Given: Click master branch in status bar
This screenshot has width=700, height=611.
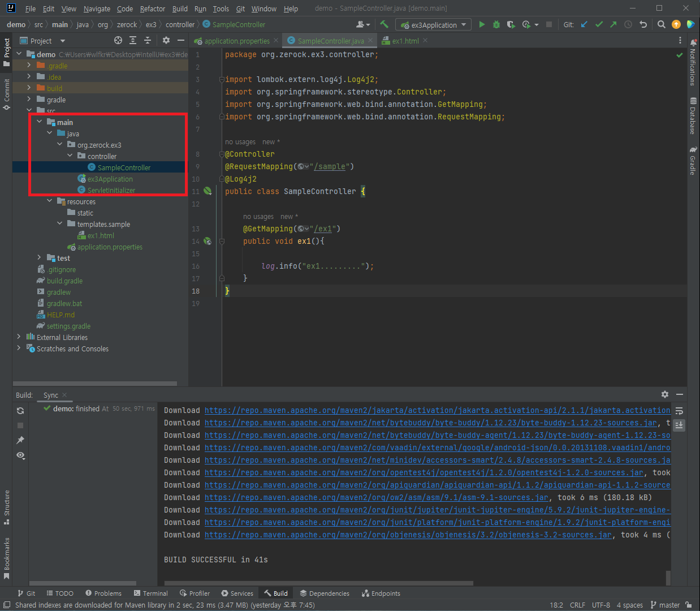Looking at the screenshot, I should click(665, 605).
